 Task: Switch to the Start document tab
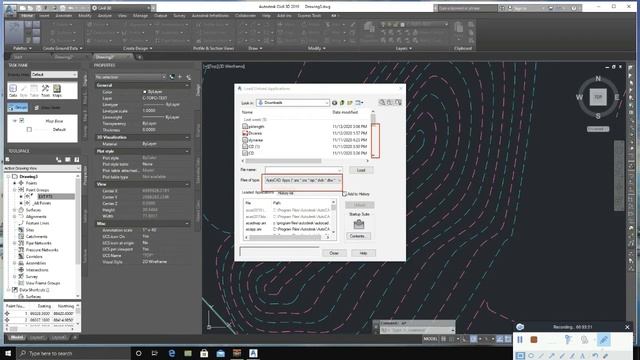coord(18,57)
